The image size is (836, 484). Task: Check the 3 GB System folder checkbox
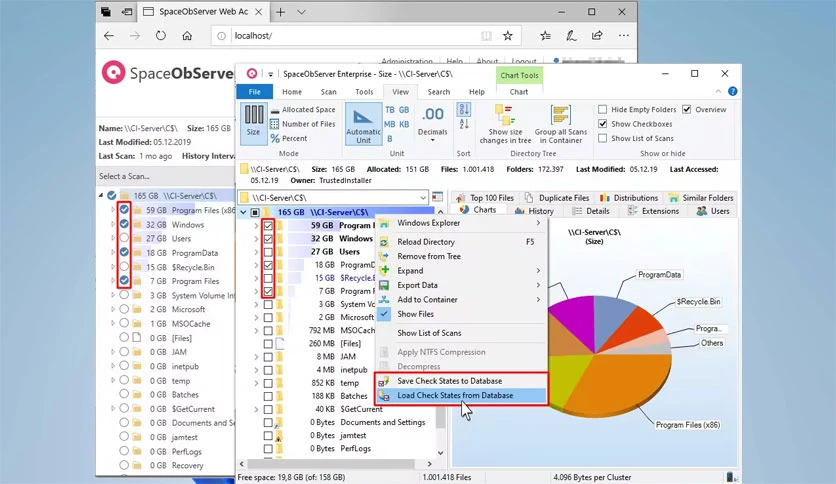pos(268,304)
